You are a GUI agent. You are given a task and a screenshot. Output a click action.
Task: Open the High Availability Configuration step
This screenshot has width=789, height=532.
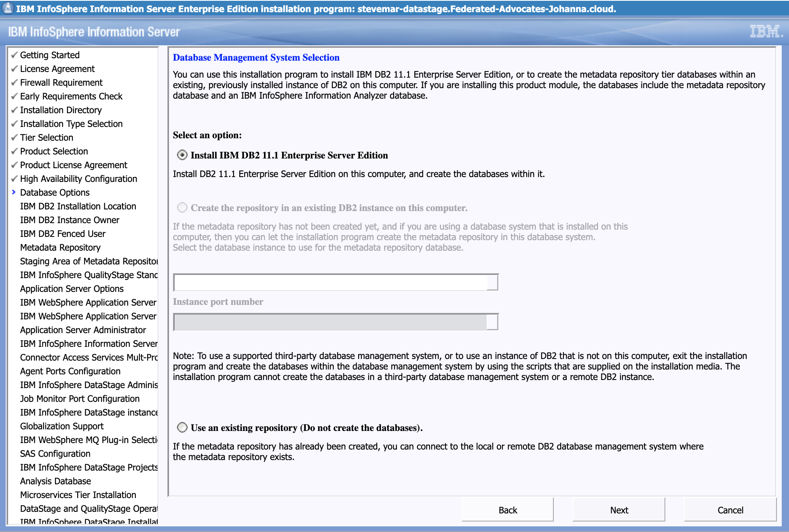[x=79, y=179]
